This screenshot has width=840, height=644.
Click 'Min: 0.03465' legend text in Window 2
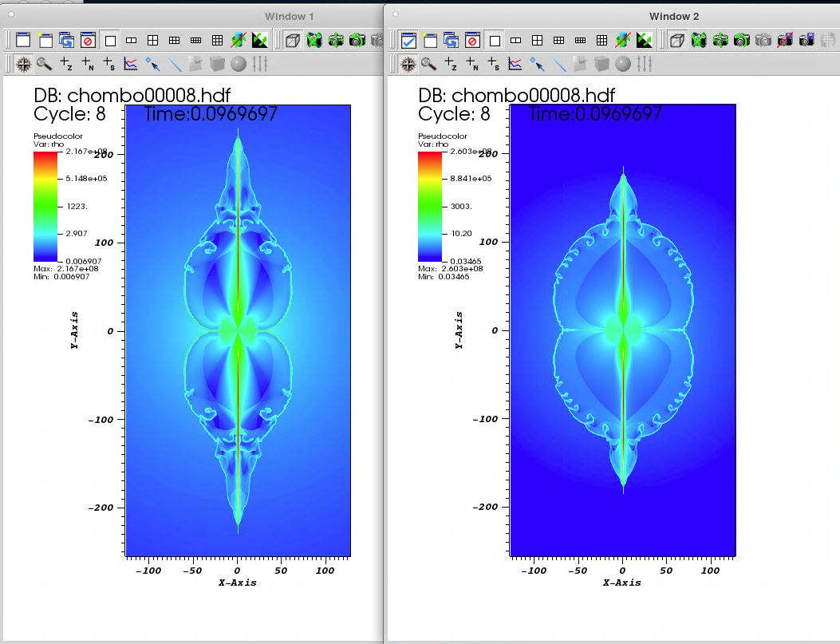point(444,277)
